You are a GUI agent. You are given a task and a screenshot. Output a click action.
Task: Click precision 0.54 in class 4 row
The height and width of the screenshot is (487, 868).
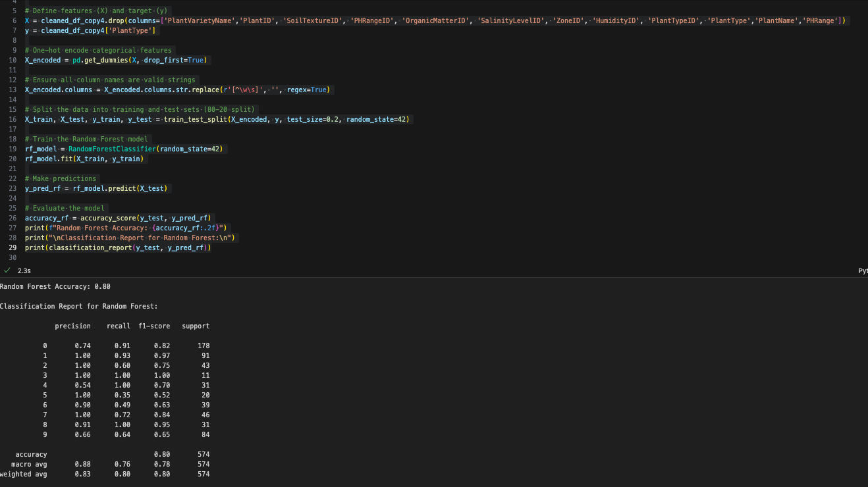tap(83, 385)
